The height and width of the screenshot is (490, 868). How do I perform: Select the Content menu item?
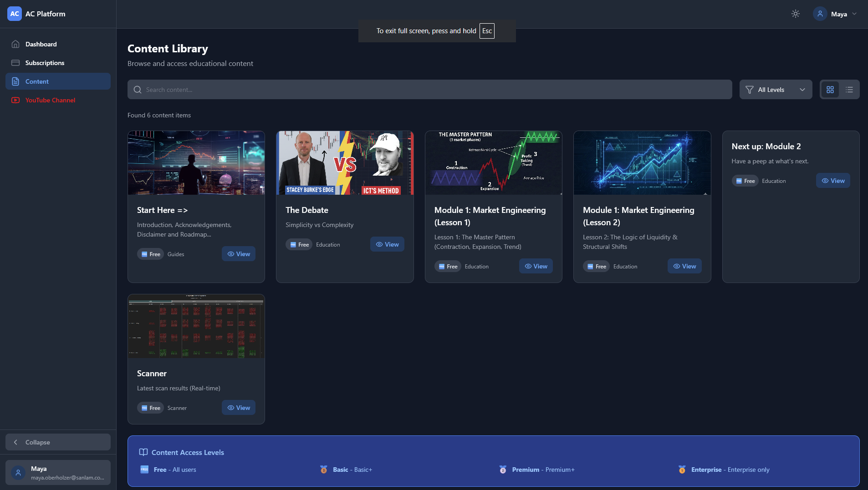click(58, 81)
